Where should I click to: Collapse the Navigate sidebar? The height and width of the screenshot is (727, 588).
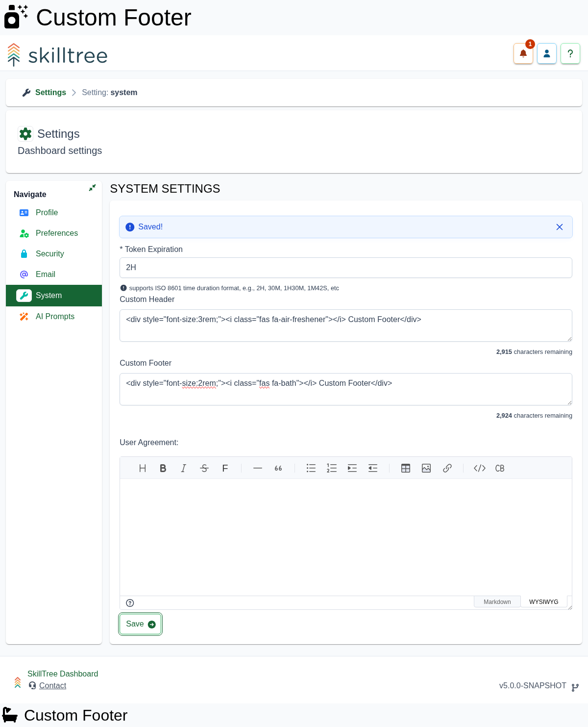pyautogui.click(x=92, y=188)
